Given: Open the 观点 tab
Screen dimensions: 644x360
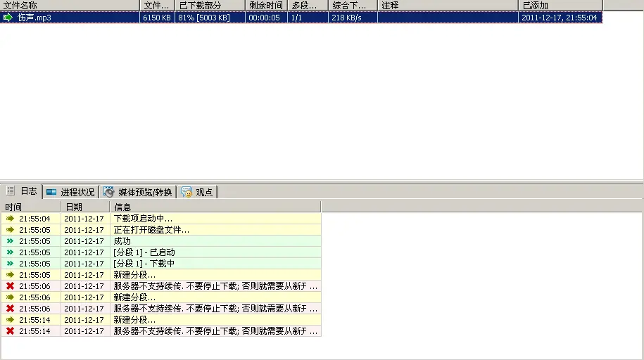Looking at the screenshot, I should point(198,192).
